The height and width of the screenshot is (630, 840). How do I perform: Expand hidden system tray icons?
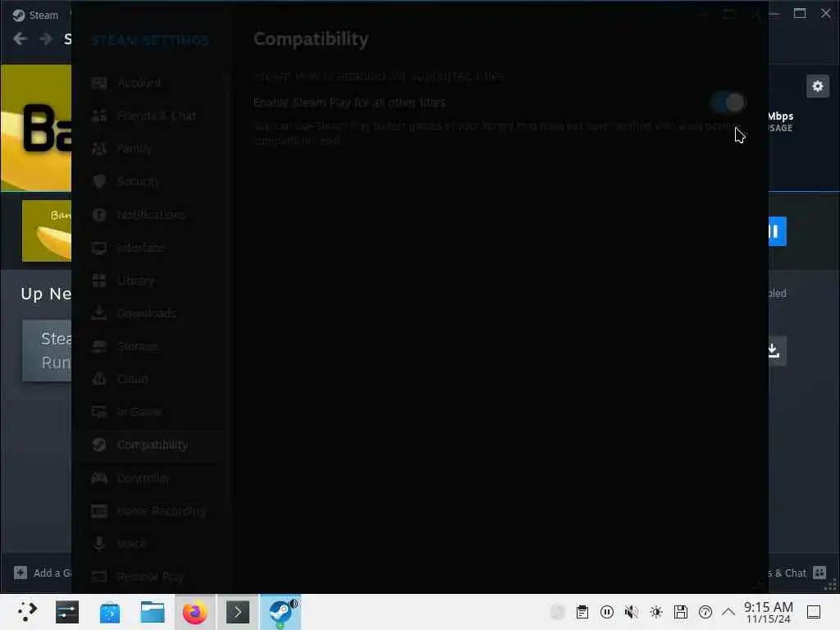pyautogui.click(x=728, y=612)
